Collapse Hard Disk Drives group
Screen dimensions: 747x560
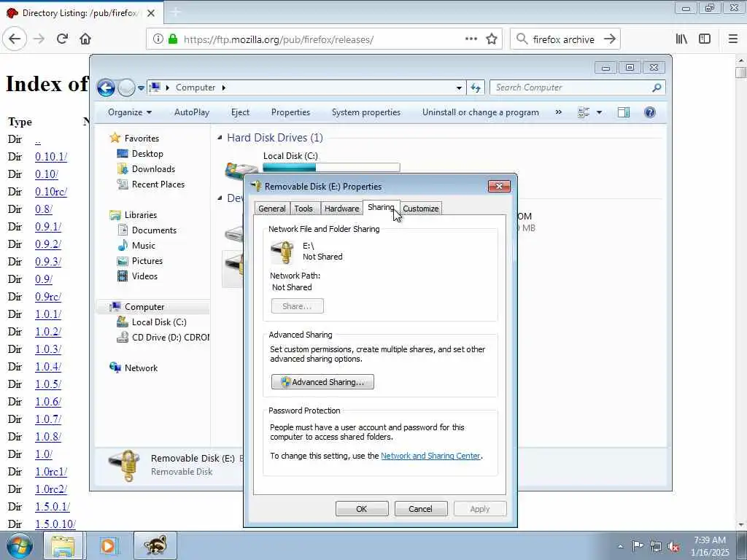point(220,138)
